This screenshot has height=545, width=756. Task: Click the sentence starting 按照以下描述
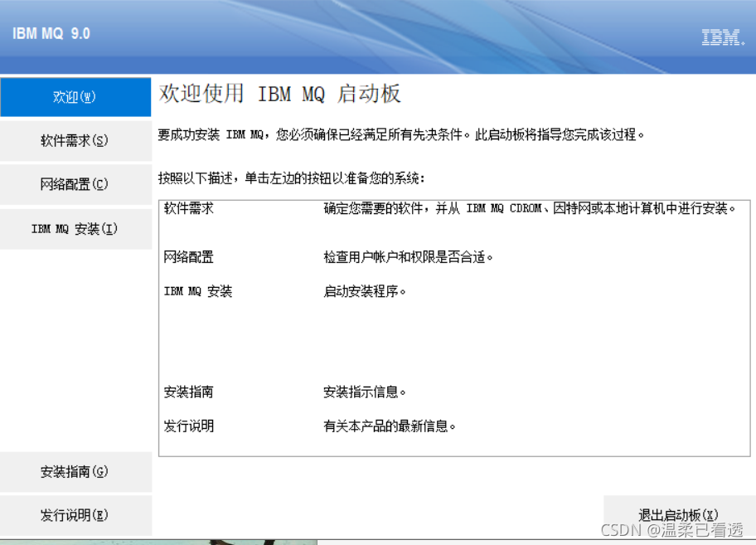pos(292,178)
